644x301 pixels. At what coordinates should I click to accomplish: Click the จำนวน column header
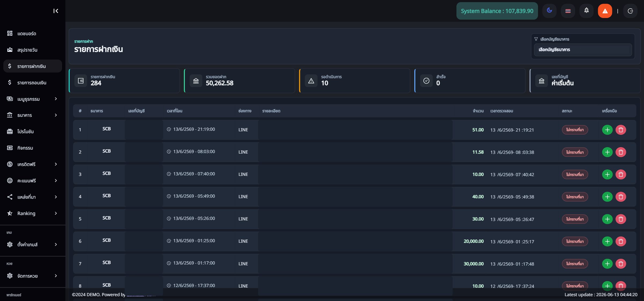[478, 111]
